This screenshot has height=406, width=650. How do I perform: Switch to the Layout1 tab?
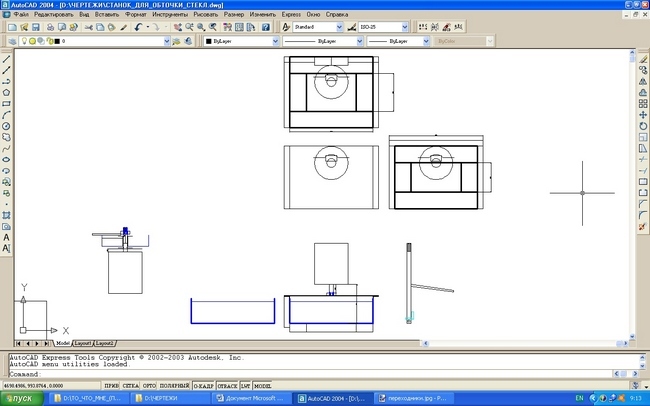tap(82, 343)
